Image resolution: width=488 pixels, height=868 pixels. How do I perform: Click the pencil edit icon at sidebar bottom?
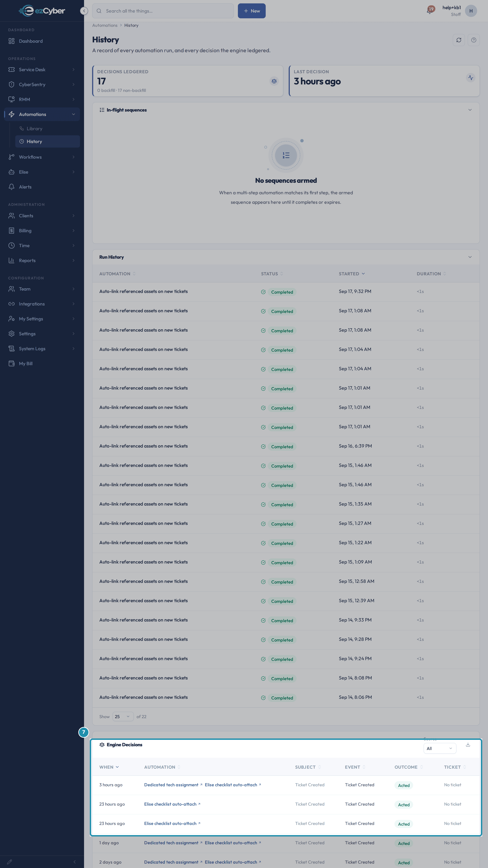pos(9,862)
